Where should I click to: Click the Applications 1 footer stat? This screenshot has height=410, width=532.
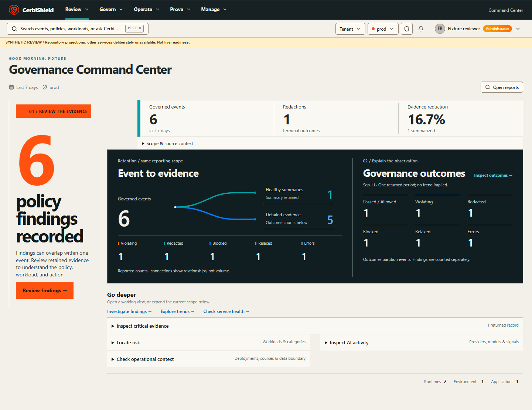click(x=505, y=382)
